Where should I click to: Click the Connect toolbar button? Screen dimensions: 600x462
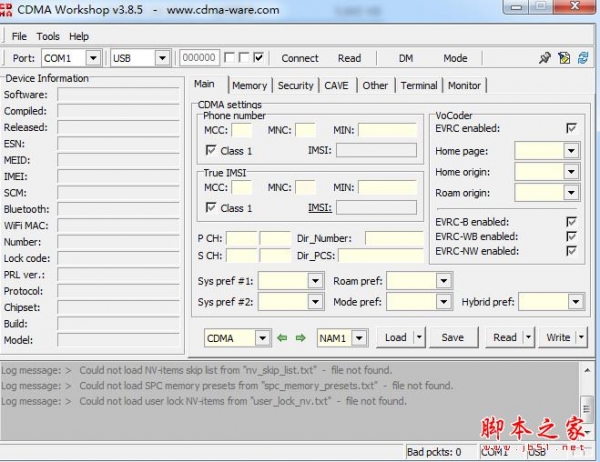click(300, 58)
